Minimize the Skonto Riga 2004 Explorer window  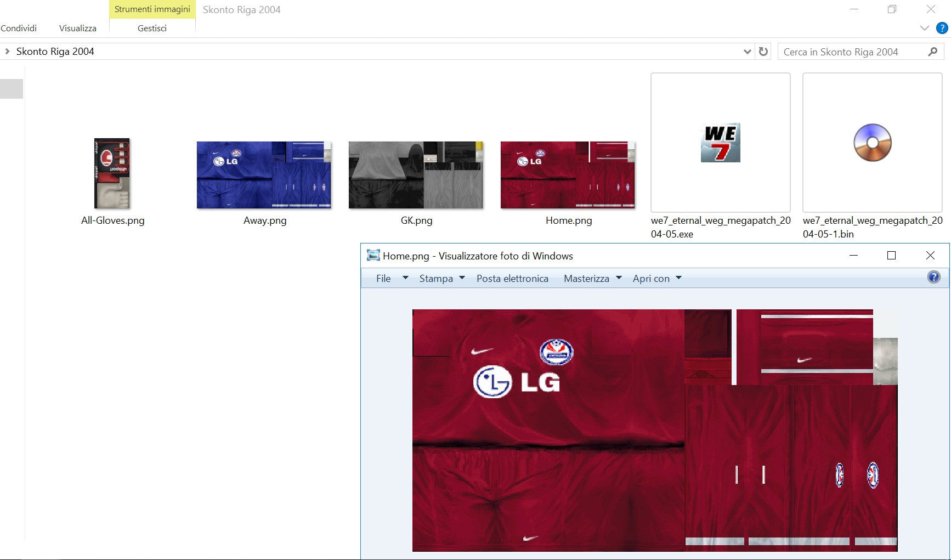[854, 9]
